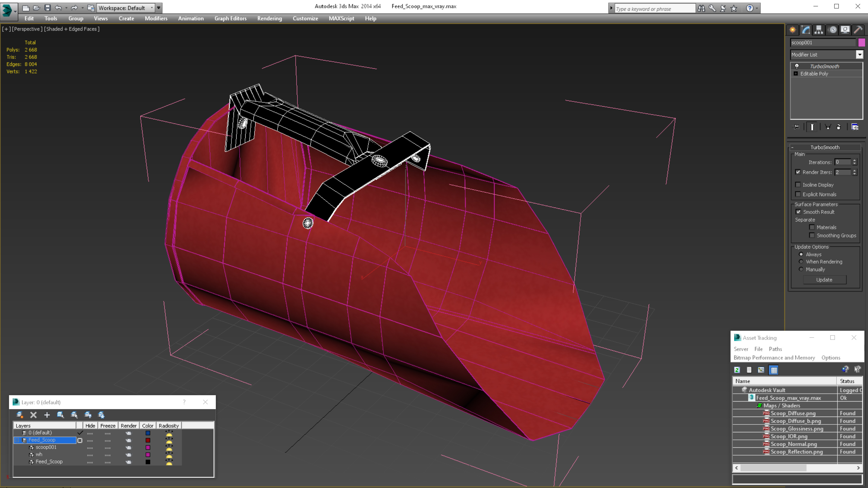Open quick access toolbar customize arrow

pyautogui.click(x=159, y=8)
